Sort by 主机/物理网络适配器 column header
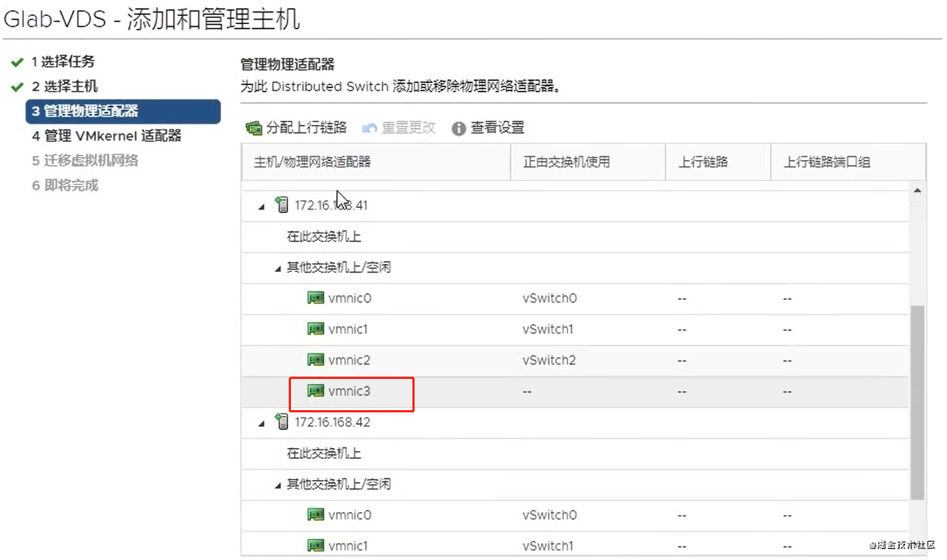The image size is (947, 560). (377, 162)
